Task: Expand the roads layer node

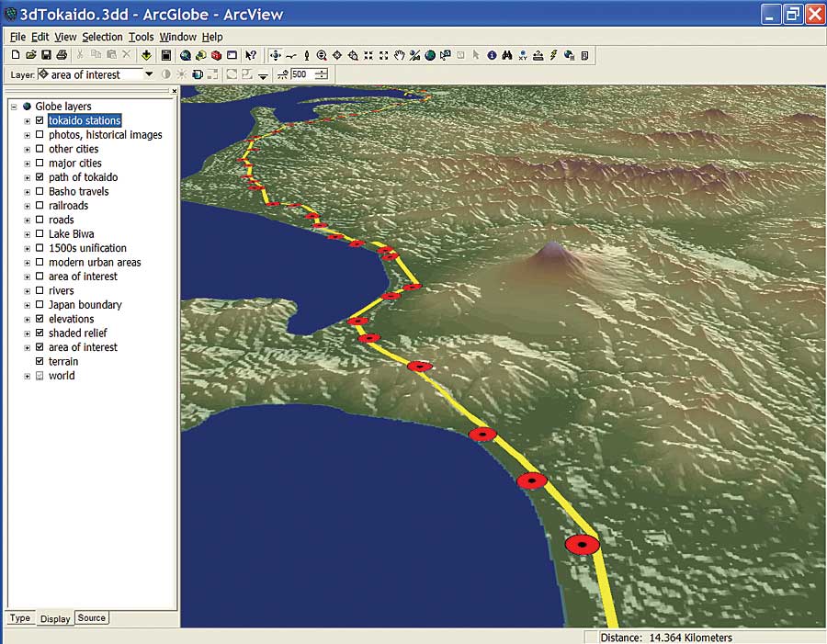Action: (x=27, y=220)
